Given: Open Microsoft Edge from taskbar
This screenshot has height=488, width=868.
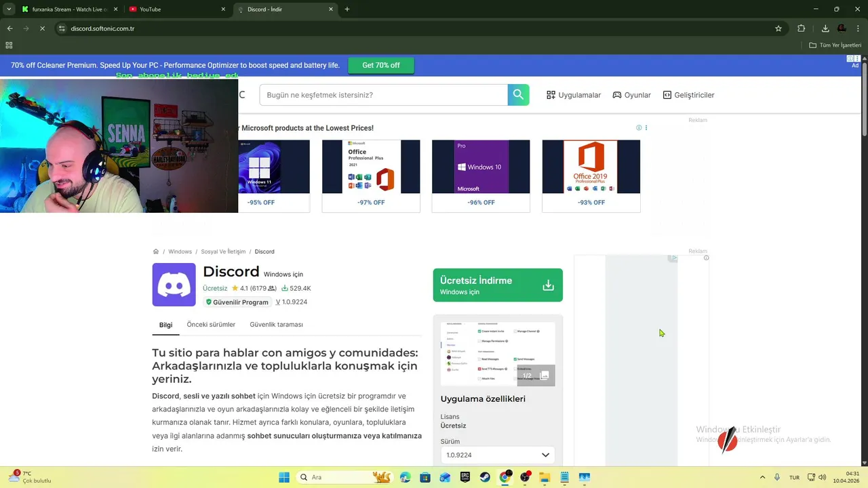Looking at the screenshot, I should (406, 477).
